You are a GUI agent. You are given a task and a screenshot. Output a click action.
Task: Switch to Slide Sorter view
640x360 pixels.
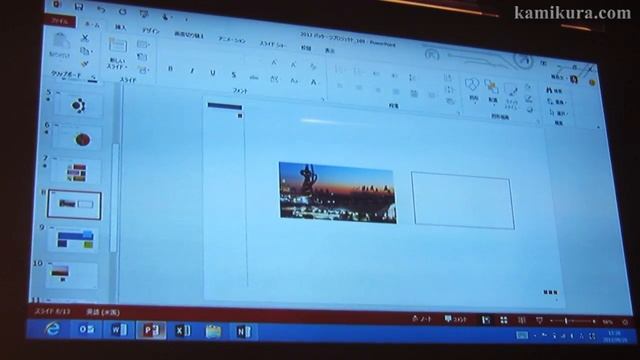(x=504, y=321)
